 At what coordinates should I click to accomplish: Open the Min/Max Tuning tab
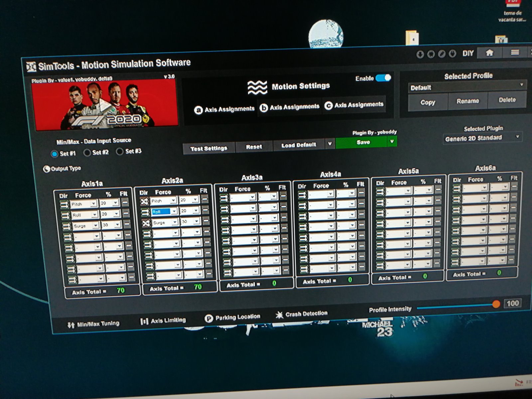[x=93, y=324]
